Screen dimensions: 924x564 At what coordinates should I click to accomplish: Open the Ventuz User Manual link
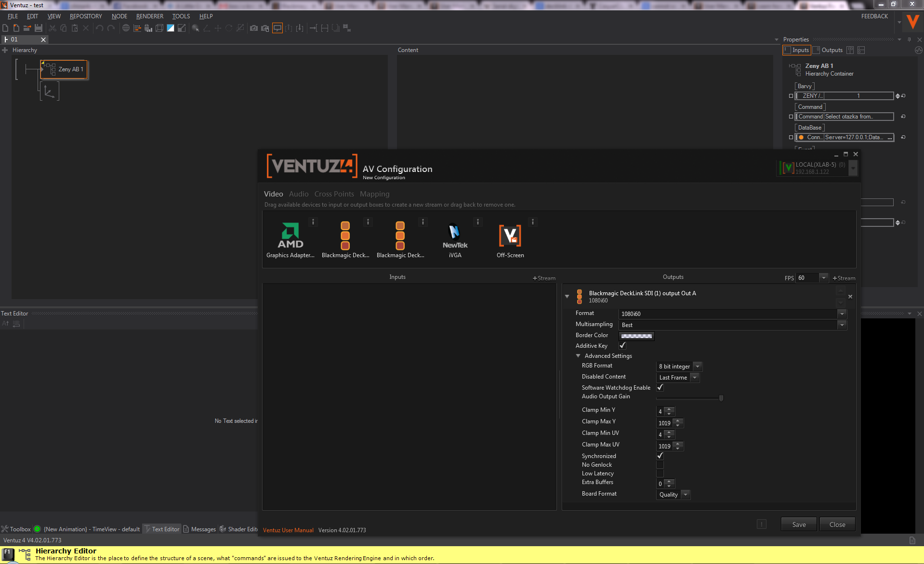point(288,530)
